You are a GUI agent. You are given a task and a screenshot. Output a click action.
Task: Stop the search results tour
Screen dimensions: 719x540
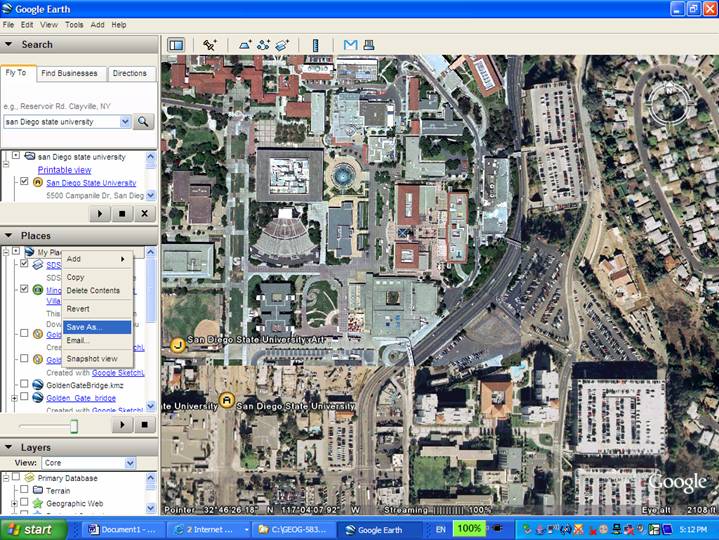pos(122,214)
